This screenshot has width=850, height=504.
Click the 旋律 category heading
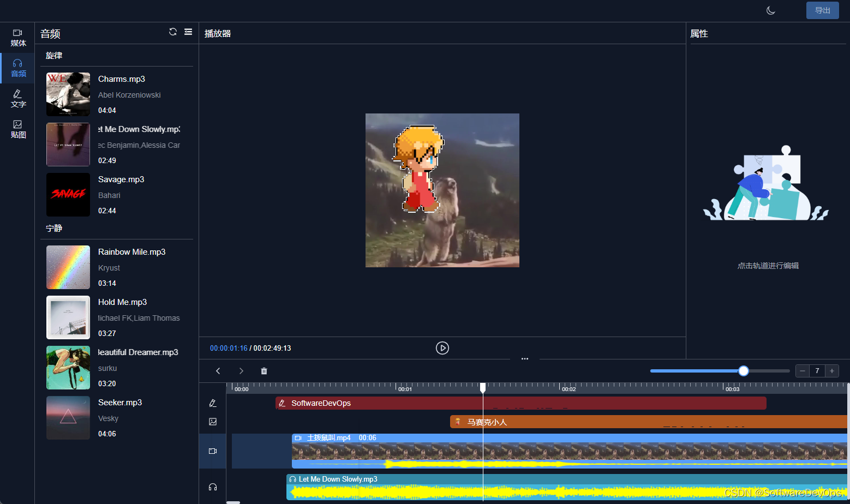54,56
